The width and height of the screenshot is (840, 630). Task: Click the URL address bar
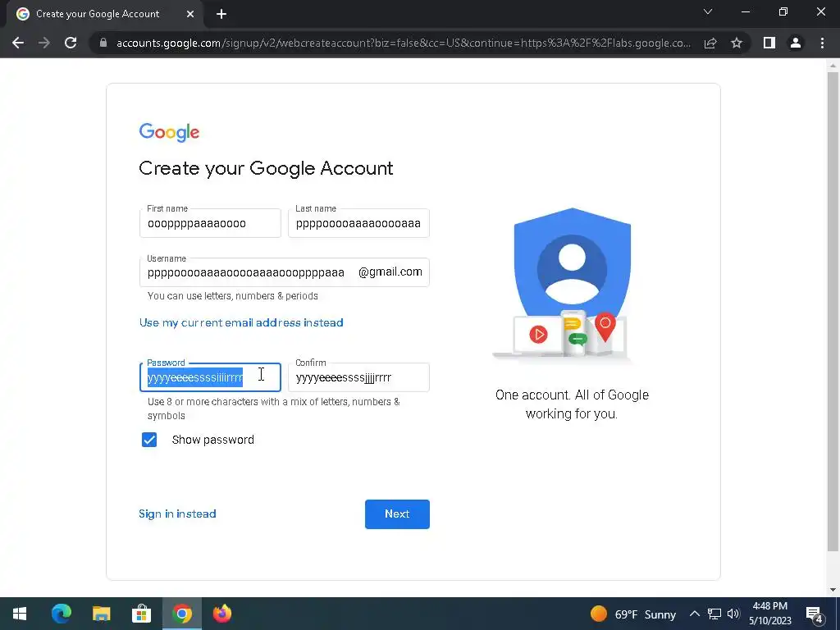(x=403, y=43)
